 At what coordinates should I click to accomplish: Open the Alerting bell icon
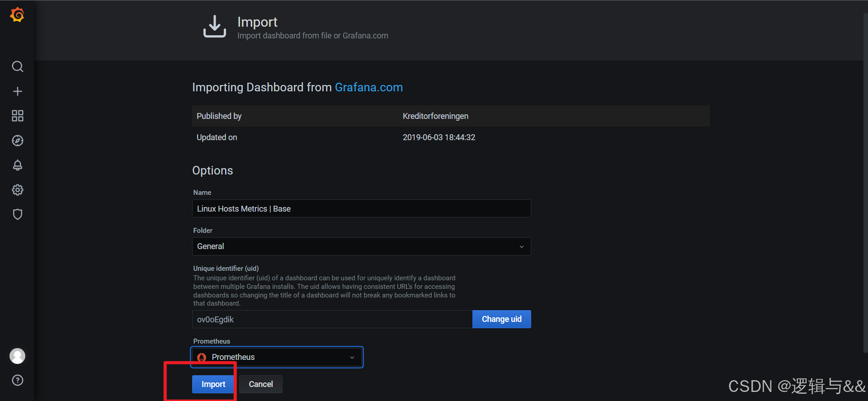17,165
